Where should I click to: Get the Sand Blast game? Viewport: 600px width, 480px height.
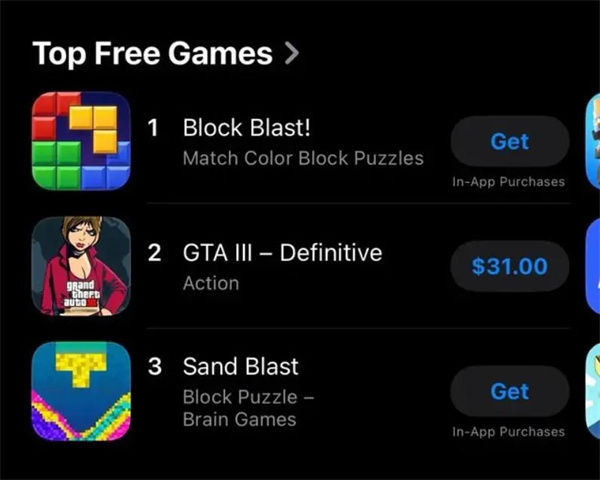click(x=510, y=391)
